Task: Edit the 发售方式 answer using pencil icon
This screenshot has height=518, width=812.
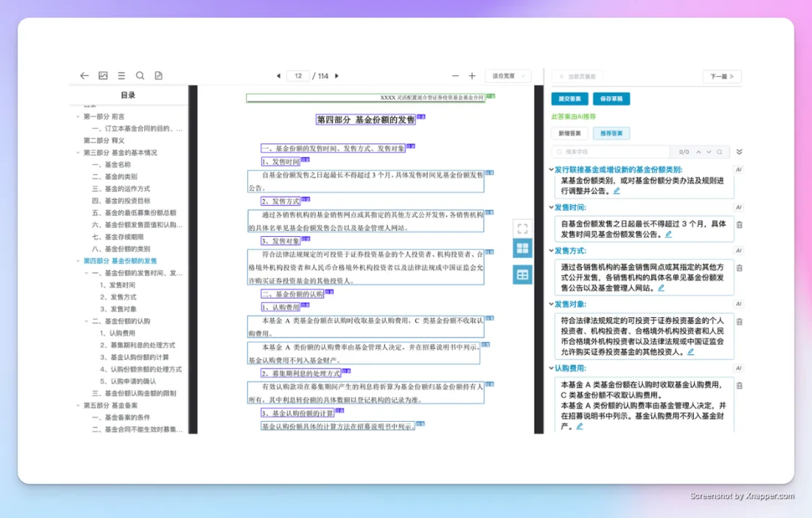Action: point(661,287)
